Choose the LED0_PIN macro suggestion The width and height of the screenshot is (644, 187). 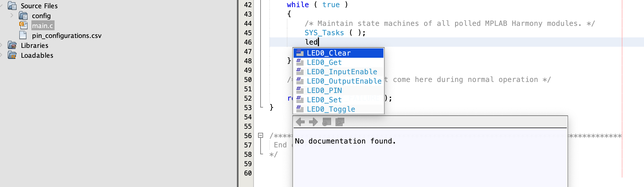pos(324,90)
